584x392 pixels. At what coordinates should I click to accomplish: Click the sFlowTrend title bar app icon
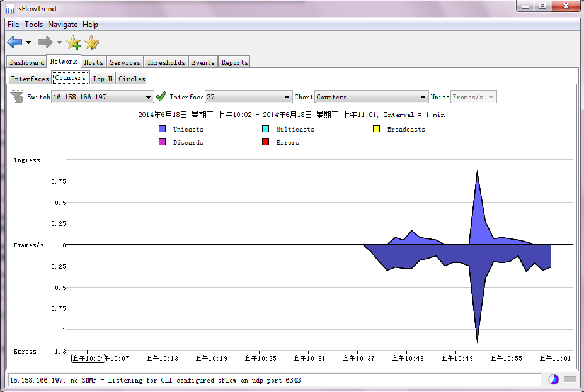(x=11, y=9)
